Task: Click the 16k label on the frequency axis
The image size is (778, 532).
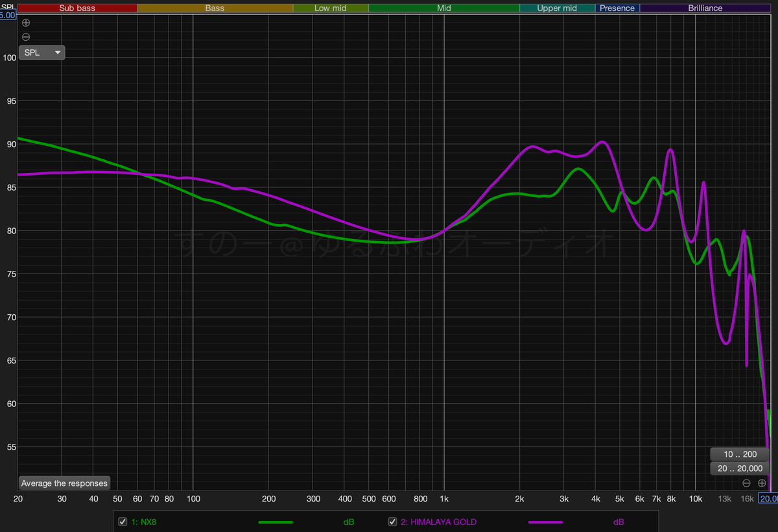Action: (x=747, y=499)
